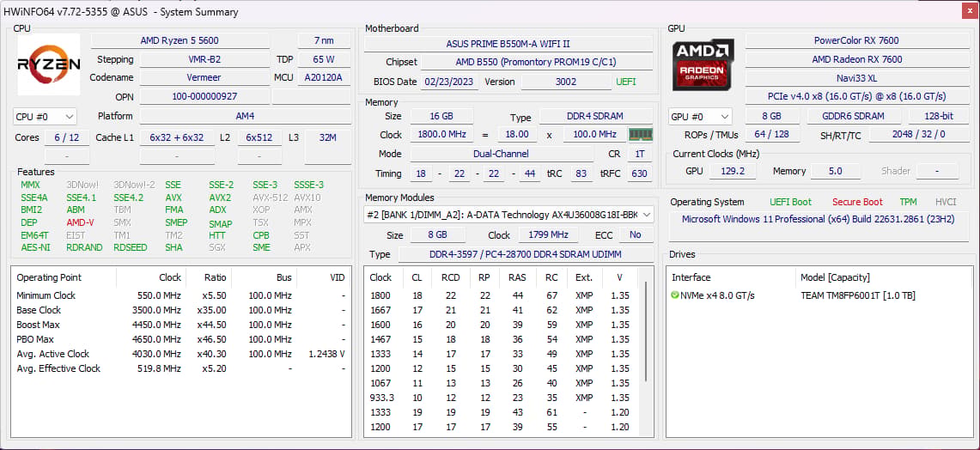Click the RAS column header in timings table
The image size is (980, 450).
[x=517, y=277]
